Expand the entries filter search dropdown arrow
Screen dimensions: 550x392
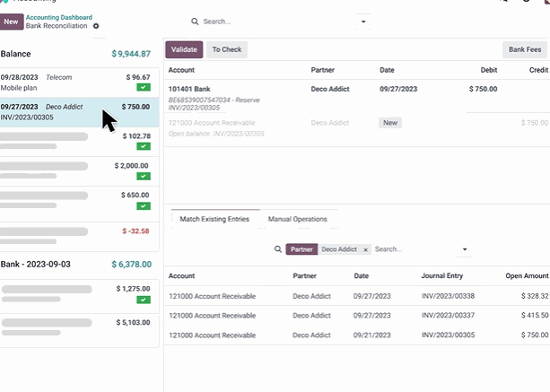[465, 249]
